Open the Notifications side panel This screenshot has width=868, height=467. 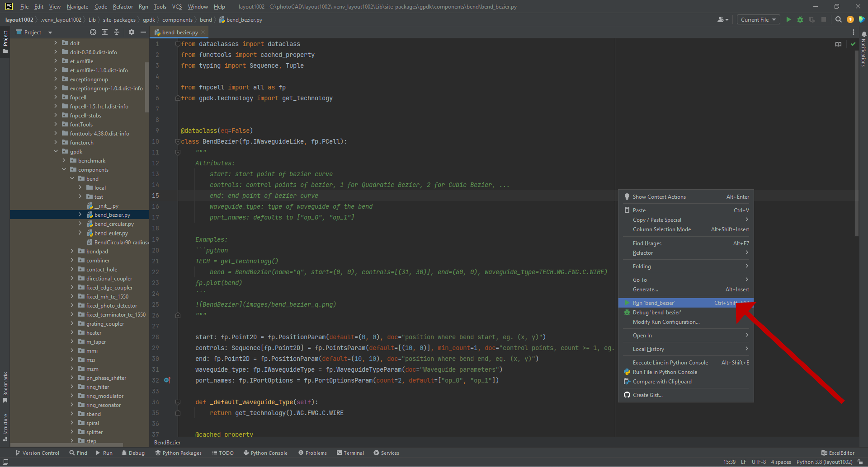click(x=864, y=49)
